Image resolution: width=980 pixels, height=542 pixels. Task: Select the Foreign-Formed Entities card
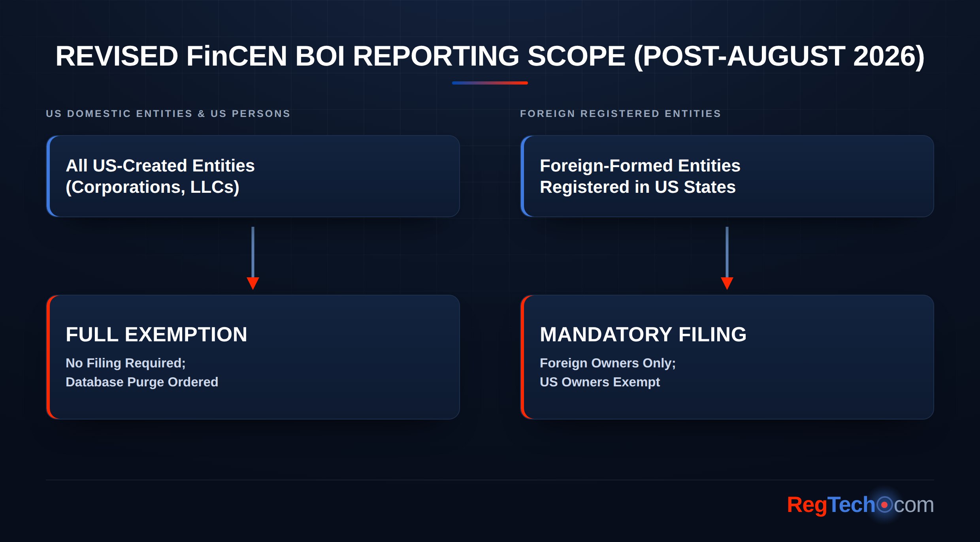click(727, 176)
